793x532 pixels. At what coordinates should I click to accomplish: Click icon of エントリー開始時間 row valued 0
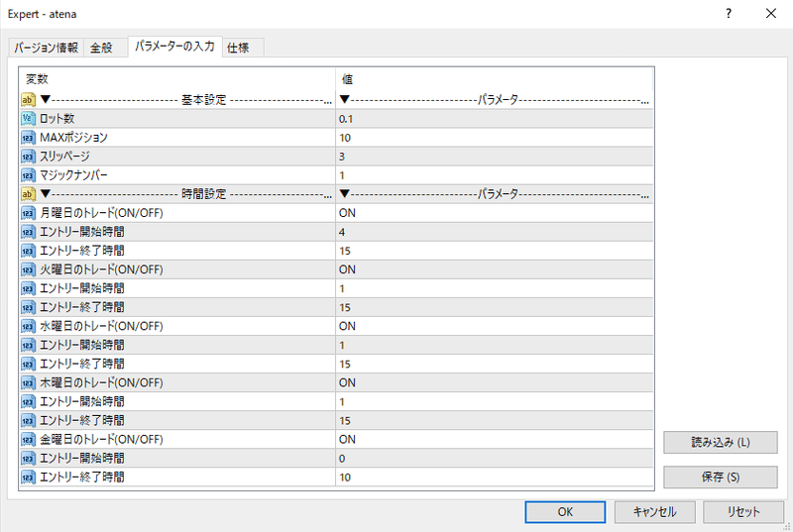pyautogui.click(x=28, y=459)
